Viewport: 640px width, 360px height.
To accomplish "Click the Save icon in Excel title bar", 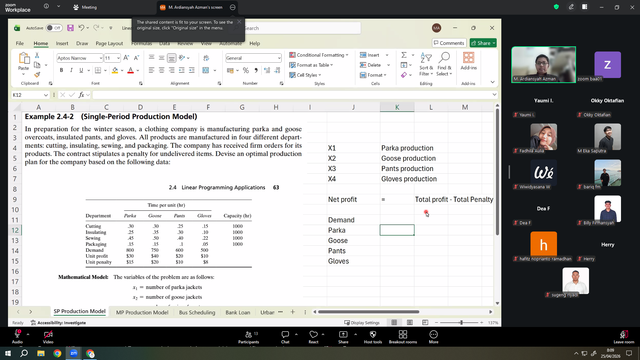I will pos(70,28).
